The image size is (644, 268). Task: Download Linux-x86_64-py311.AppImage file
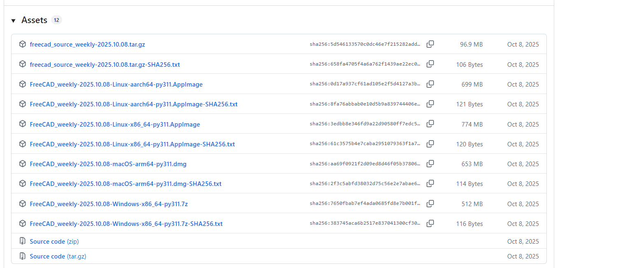tap(115, 125)
